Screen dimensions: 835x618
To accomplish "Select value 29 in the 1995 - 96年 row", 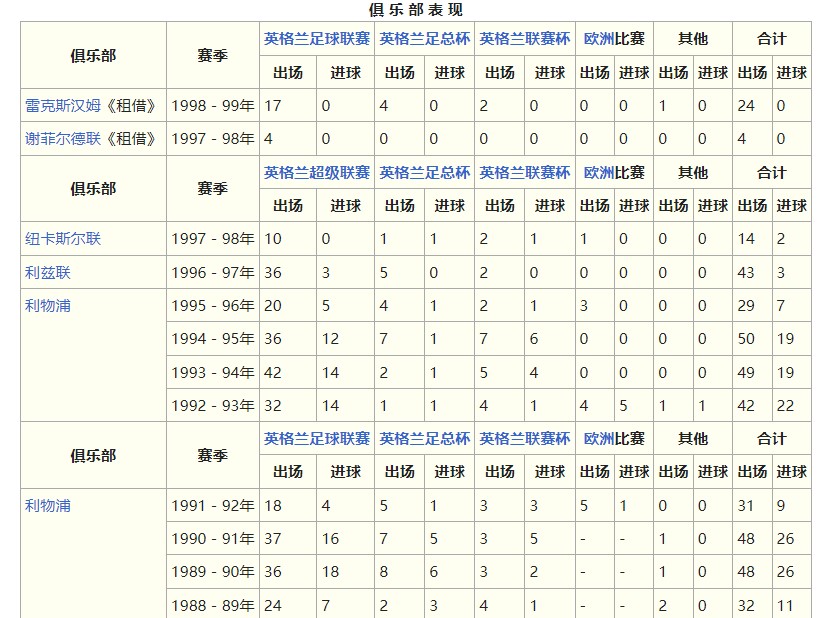I will (746, 306).
